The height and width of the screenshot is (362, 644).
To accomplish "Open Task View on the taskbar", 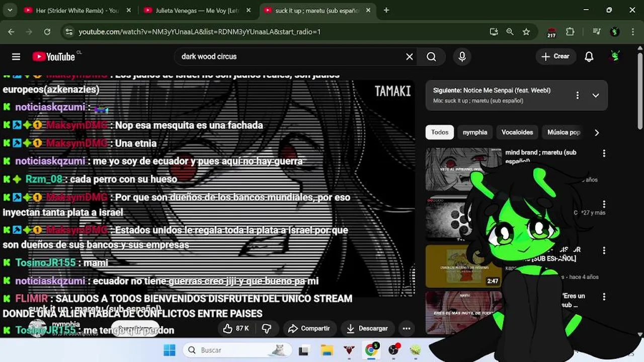I will (x=303, y=350).
